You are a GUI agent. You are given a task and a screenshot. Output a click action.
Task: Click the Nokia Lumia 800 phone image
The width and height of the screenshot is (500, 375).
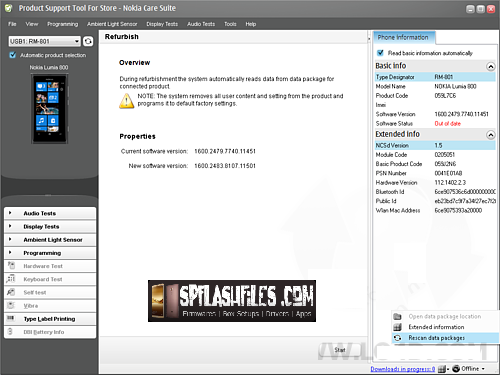(49, 109)
